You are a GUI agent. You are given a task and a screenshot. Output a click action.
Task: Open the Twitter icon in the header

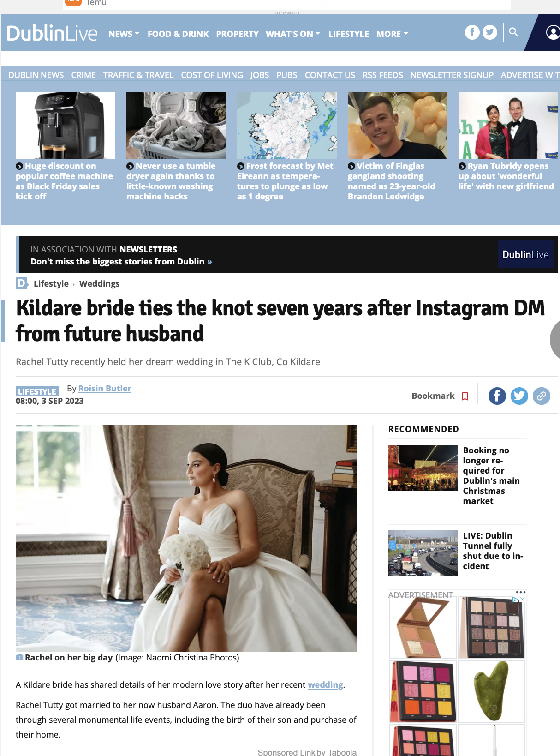490,32
